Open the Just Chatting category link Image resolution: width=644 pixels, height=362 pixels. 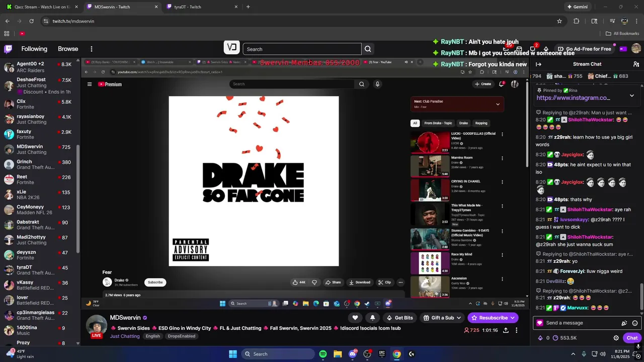tap(125, 336)
